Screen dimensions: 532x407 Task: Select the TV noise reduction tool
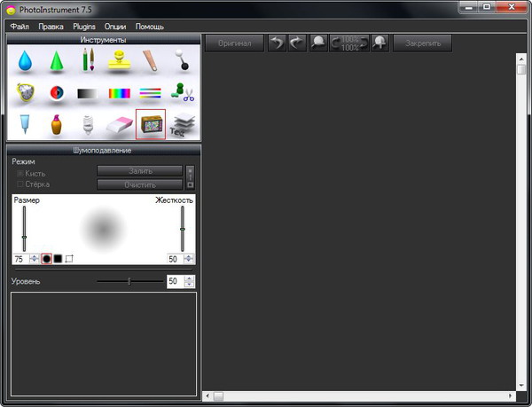pos(150,125)
